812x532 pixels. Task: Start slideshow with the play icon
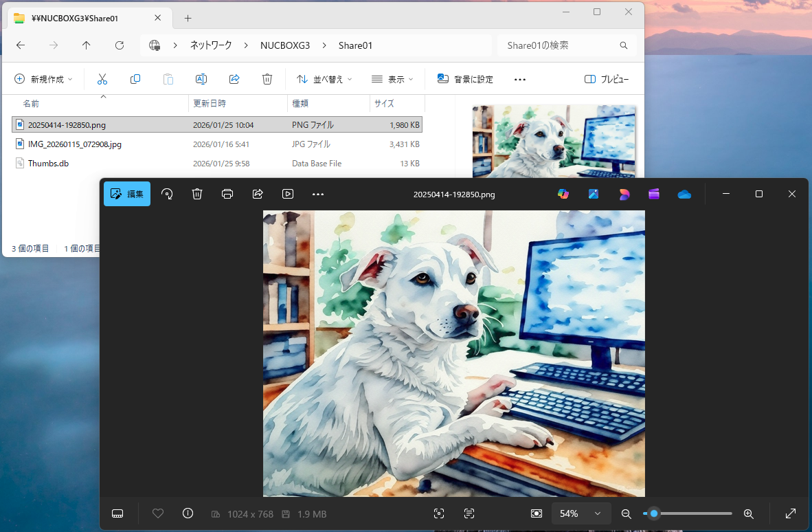[x=288, y=194]
